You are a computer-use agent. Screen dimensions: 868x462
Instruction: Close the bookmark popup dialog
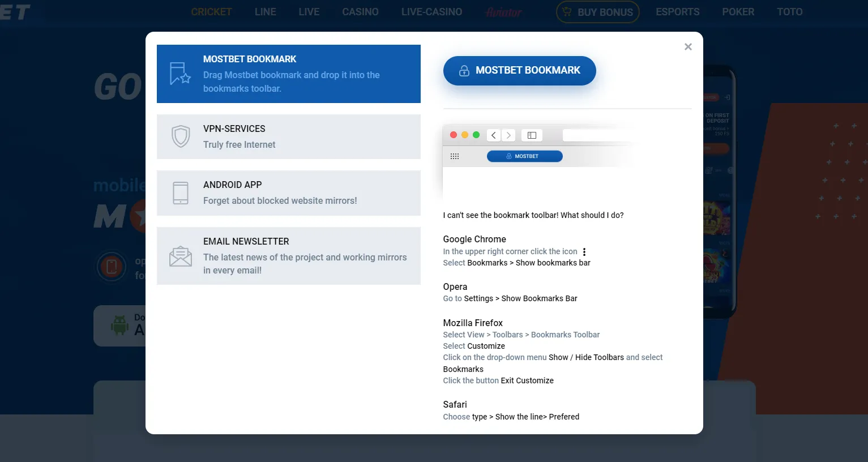tap(688, 47)
